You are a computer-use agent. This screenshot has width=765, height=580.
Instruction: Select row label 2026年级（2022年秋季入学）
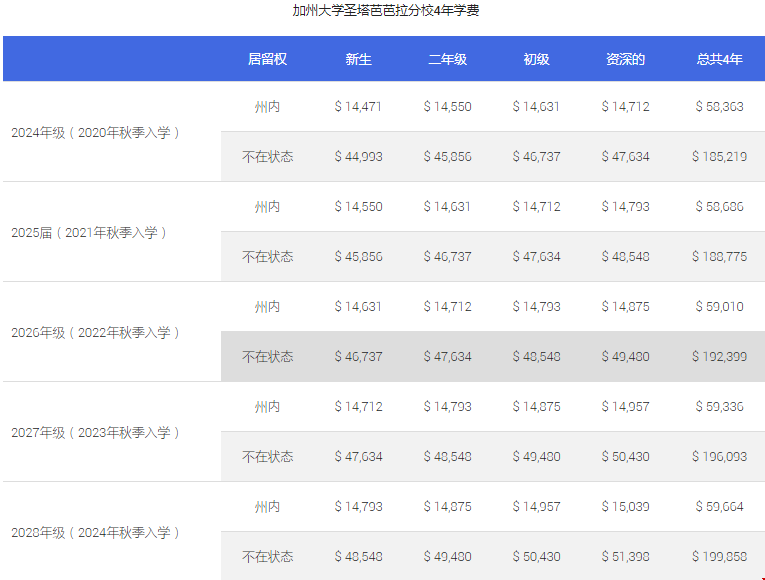[x=96, y=332]
